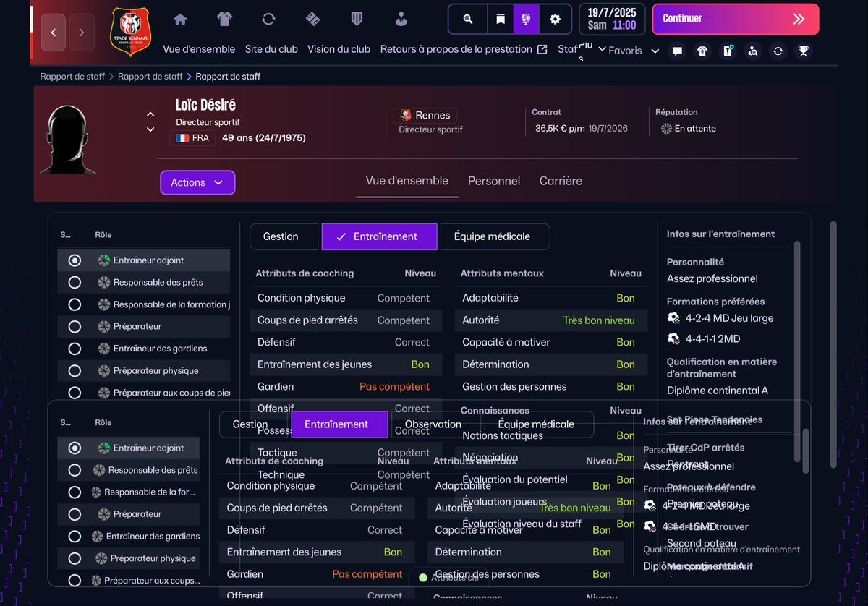Click the trophy shortcut icon
Viewport: 868px width, 606px height.
[x=803, y=51]
